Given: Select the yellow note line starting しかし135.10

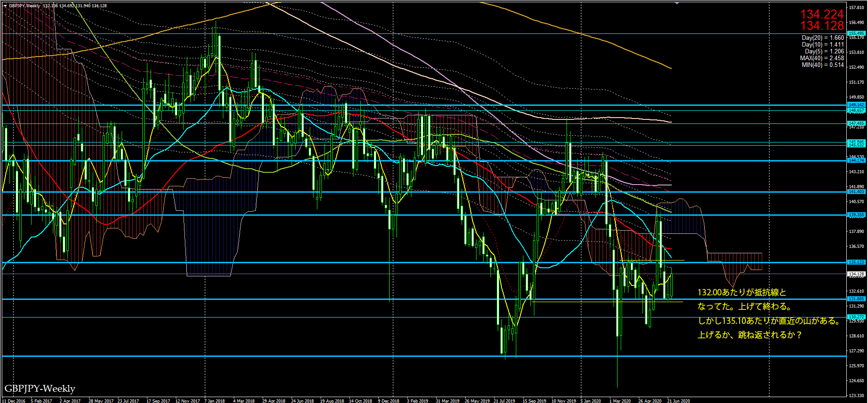Looking at the screenshot, I should click(769, 321).
